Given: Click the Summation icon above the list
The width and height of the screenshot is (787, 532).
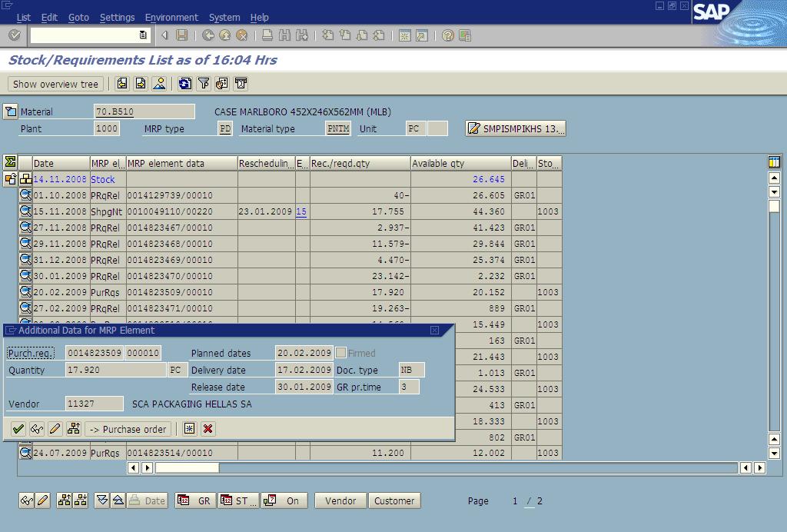Looking at the screenshot, I should coord(10,162).
